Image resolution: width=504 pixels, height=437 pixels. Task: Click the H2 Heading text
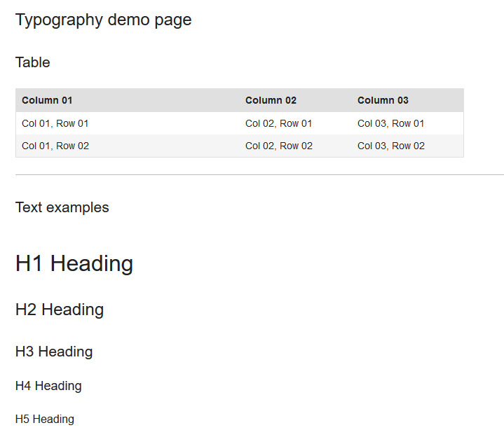coord(60,310)
